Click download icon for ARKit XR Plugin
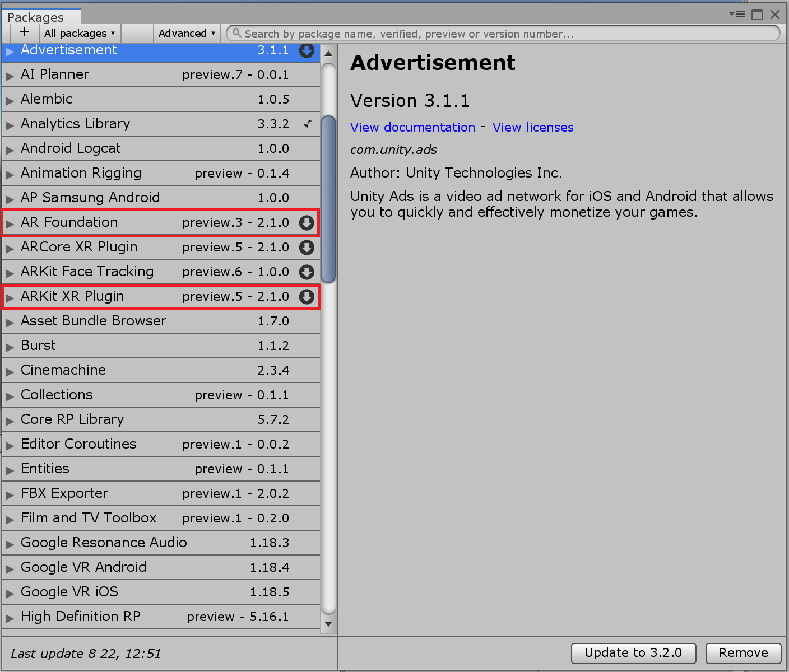This screenshot has width=789, height=672. 307,297
